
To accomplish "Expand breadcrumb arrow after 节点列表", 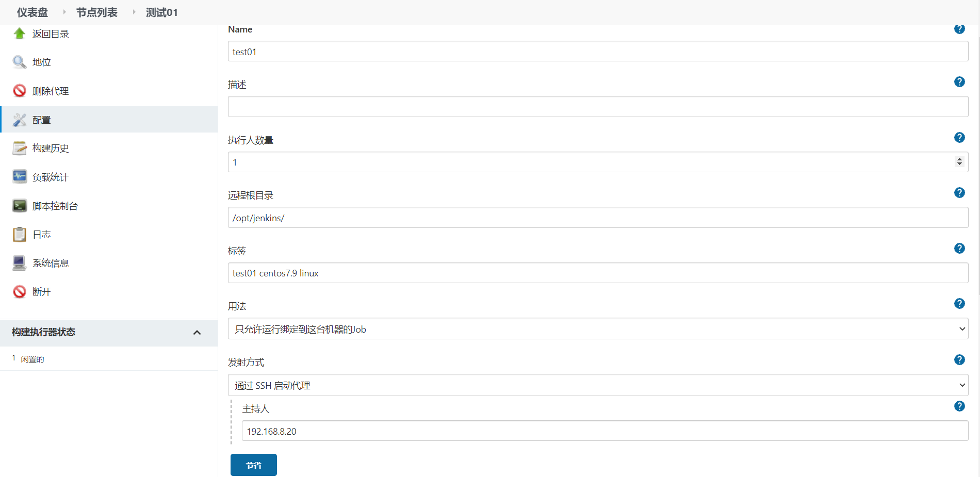I will pyautogui.click(x=134, y=12).
